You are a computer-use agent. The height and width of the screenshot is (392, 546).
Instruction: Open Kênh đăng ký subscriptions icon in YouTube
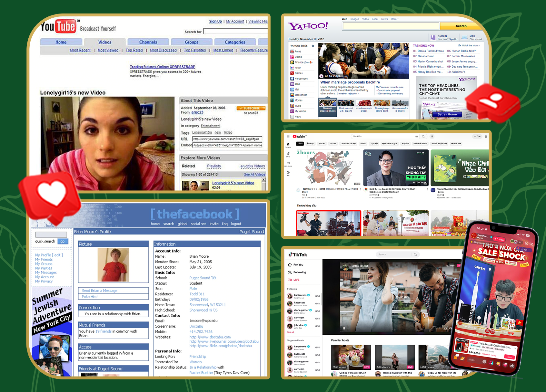click(288, 164)
